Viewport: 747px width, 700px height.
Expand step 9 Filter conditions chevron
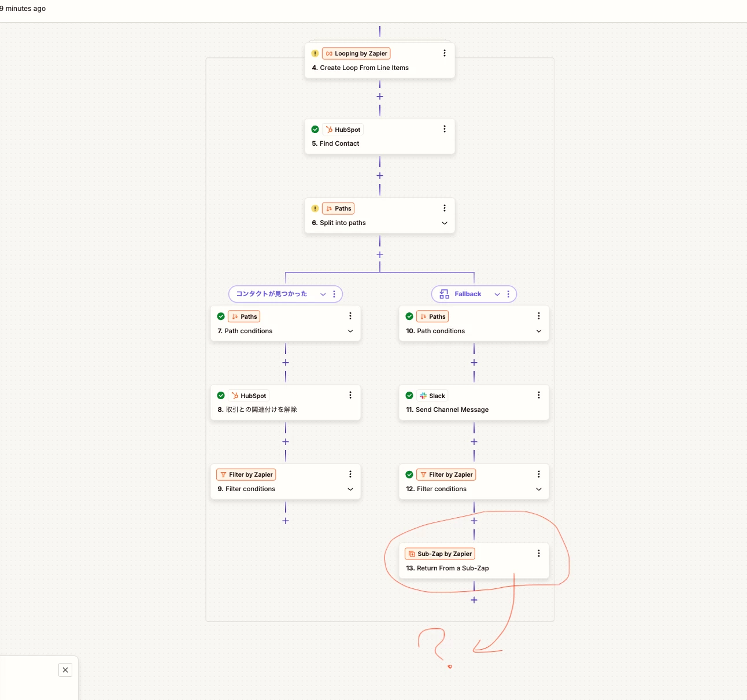[x=350, y=489]
